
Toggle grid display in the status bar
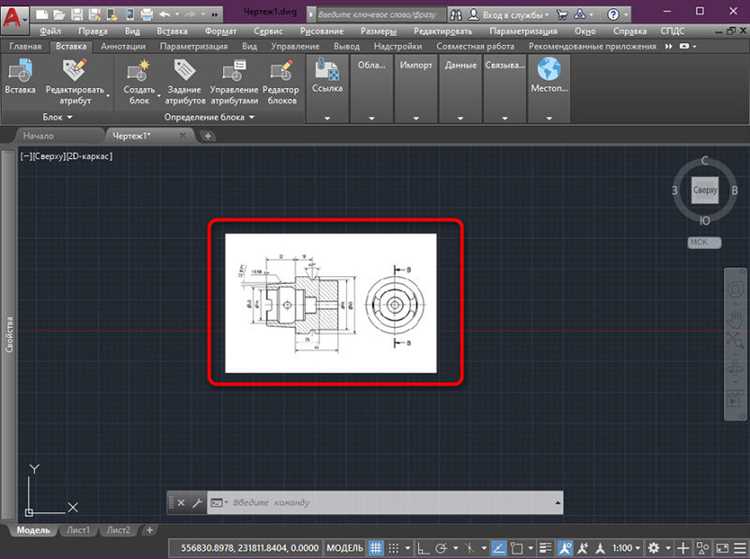pyautogui.click(x=376, y=548)
